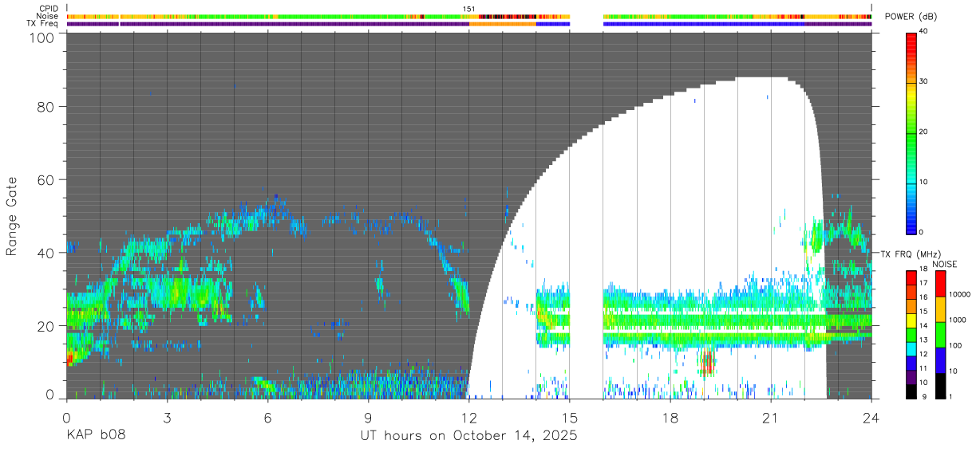Viewport: 980px width, 452px height.
Task: Click the red echo patch near hour 19
Action: (706, 363)
